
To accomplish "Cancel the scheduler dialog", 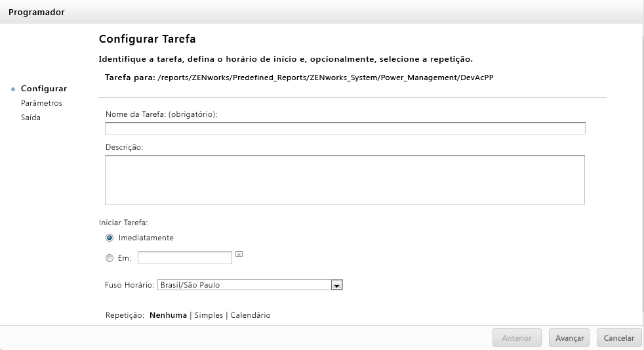I will click(618, 338).
